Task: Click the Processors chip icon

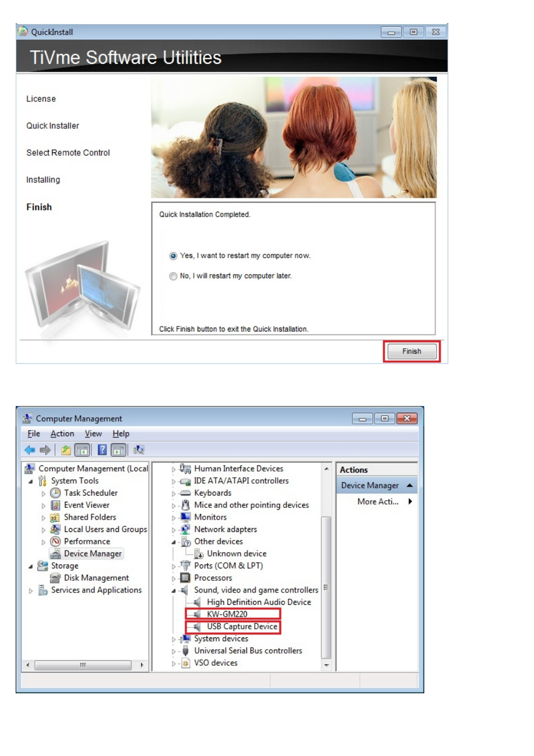Action: coord(185,578)
